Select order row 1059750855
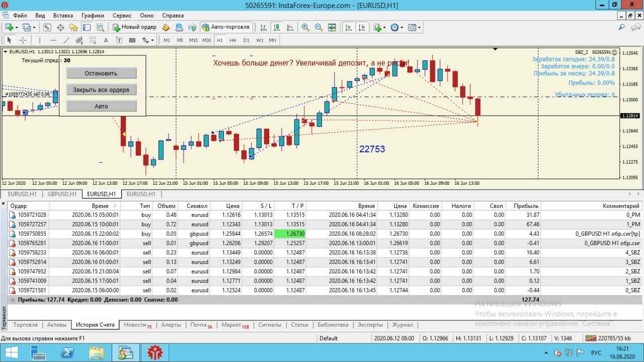 pos(325,234)
